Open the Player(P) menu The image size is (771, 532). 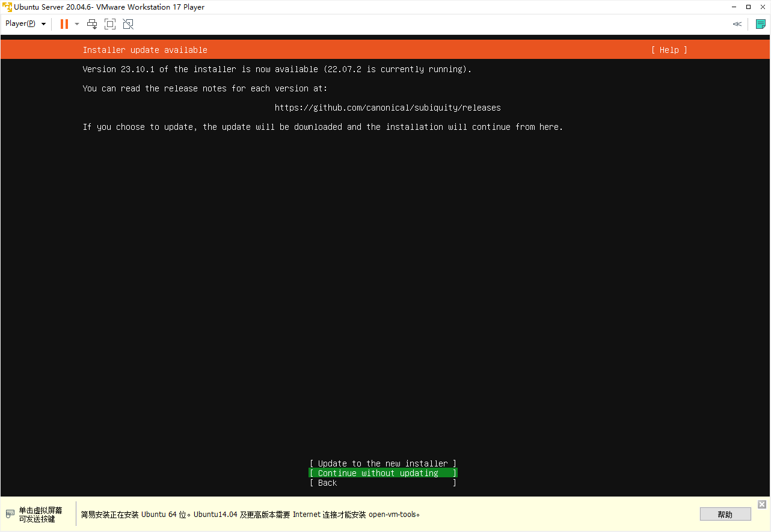25,23
